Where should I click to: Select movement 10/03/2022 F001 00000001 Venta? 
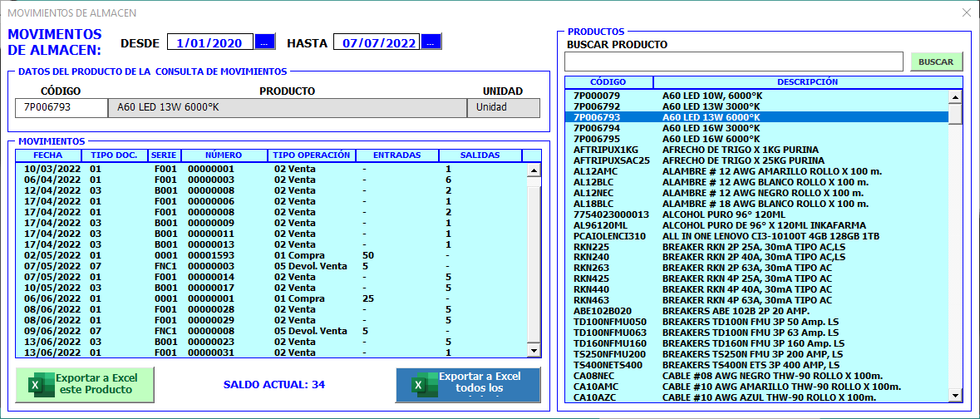click(x=271, y=169)
